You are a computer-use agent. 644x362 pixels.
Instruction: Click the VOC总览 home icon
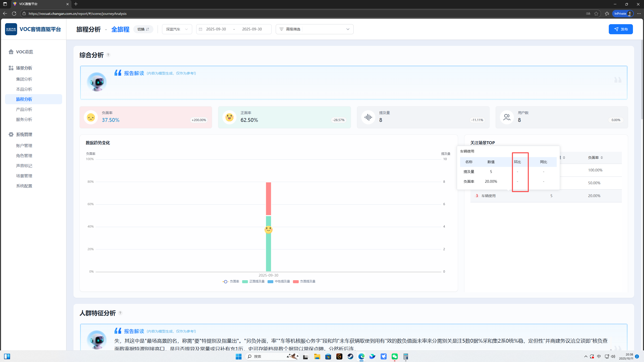pyautogui.click(x=11, y=52)
